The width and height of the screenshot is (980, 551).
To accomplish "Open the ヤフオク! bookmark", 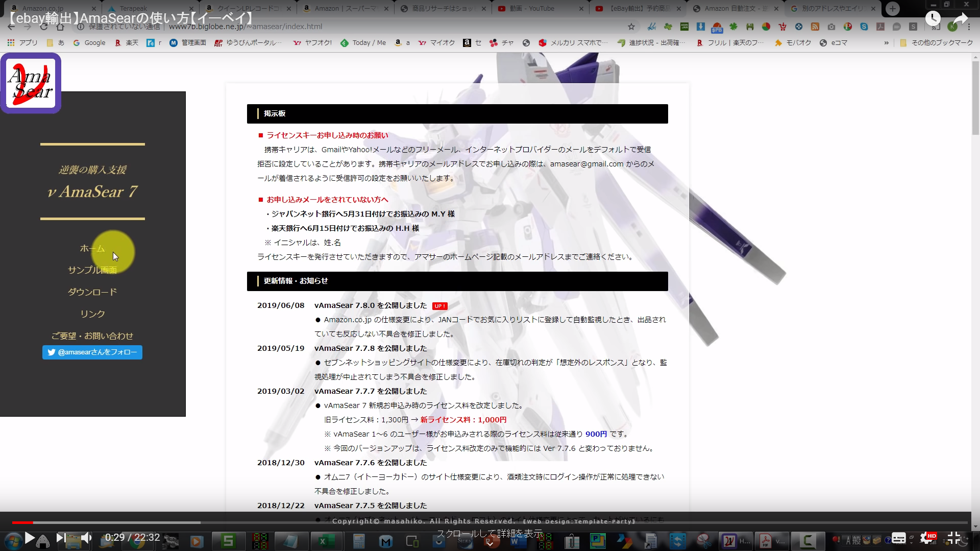I will tap(312, 43).
